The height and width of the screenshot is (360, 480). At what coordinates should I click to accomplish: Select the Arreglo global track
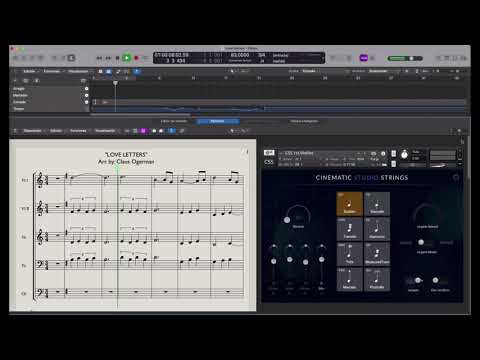click(x=19, y=89)
